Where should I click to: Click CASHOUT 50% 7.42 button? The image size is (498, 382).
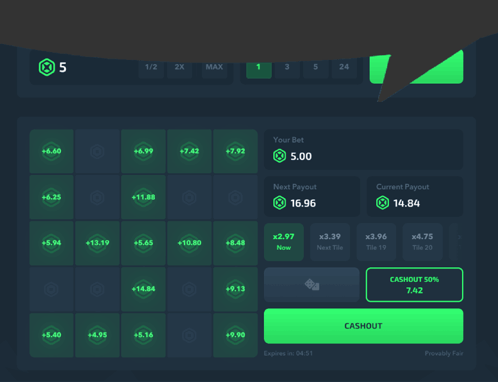(414, 285)
